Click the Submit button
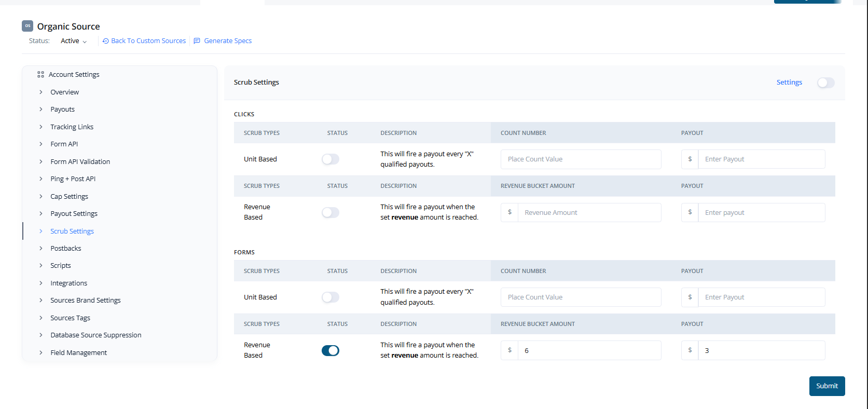868x409 pixels. (827, 386)
